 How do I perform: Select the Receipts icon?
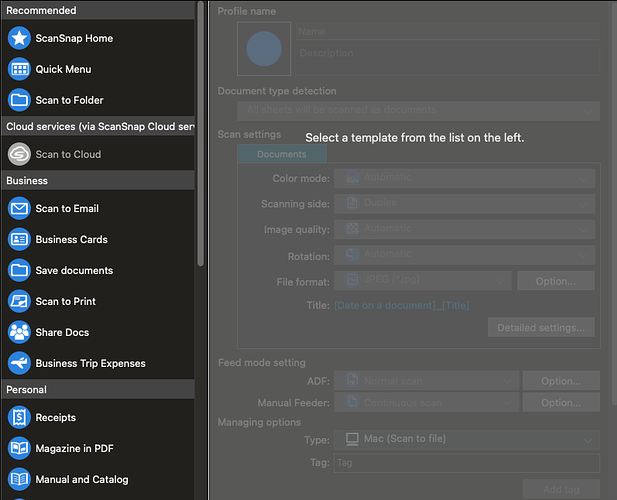click(19, 417)
